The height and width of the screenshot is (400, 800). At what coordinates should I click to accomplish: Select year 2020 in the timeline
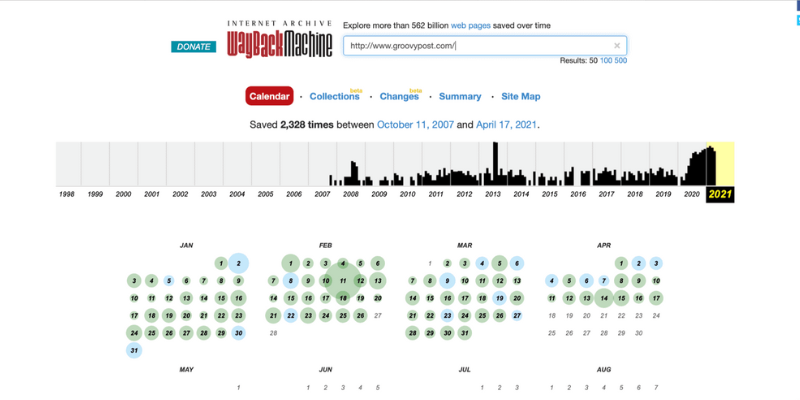click(x=691, y=194)
